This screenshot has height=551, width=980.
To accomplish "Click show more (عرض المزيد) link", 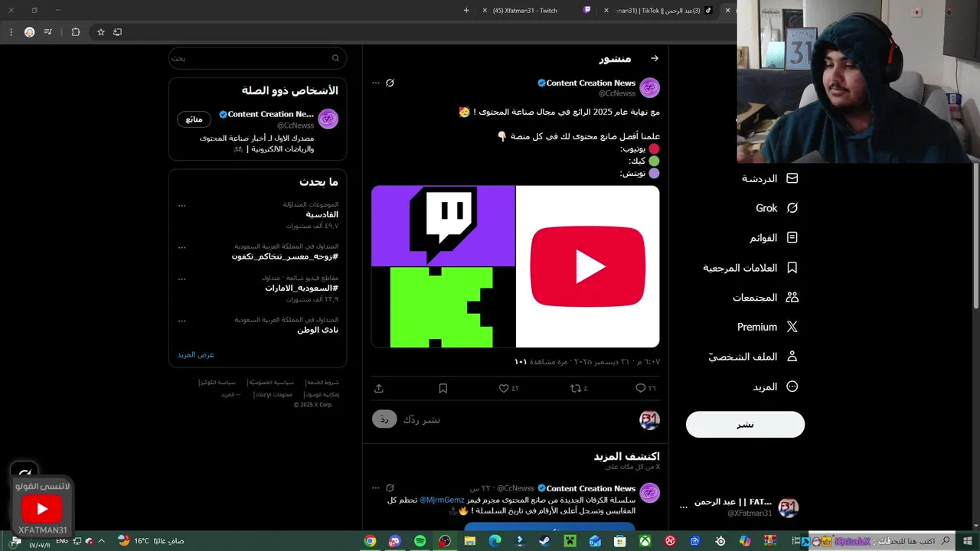I will tap(196, 355).
